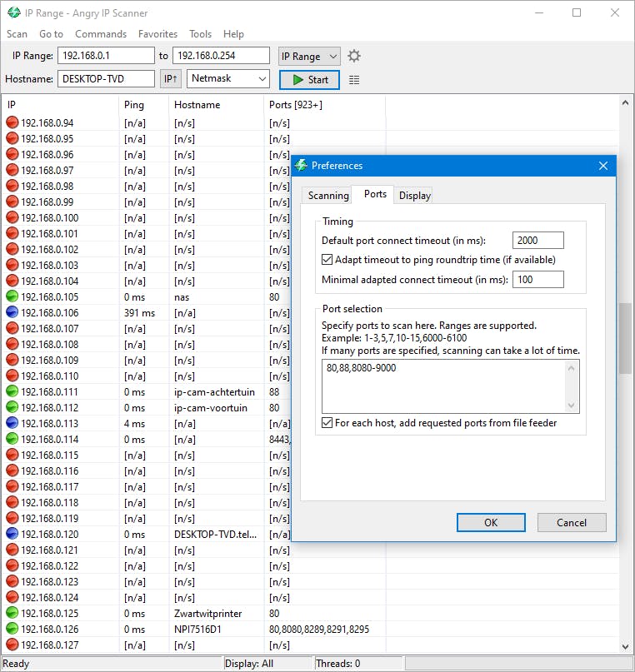
Task: Click red status icon for 192.168.0.119
Action: (x=12, y=518)
